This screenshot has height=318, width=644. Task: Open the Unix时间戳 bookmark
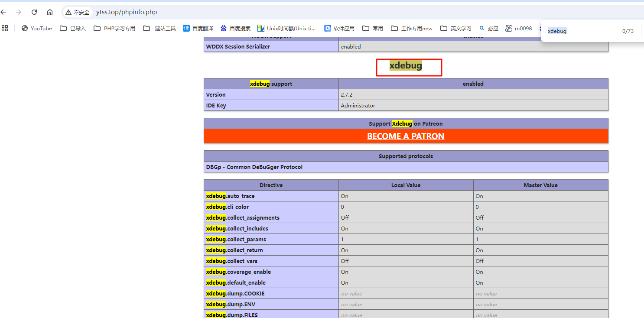(x=287, y=28)
